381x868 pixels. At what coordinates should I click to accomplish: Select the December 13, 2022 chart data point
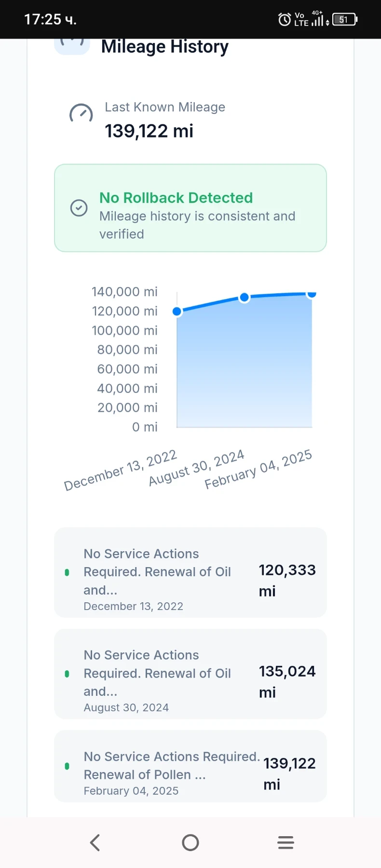[177, 312]
